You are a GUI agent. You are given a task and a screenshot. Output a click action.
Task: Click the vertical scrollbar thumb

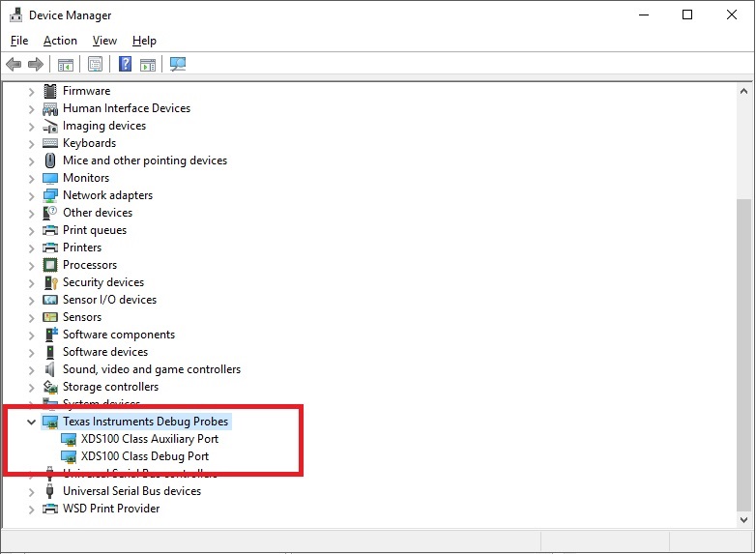744,355
